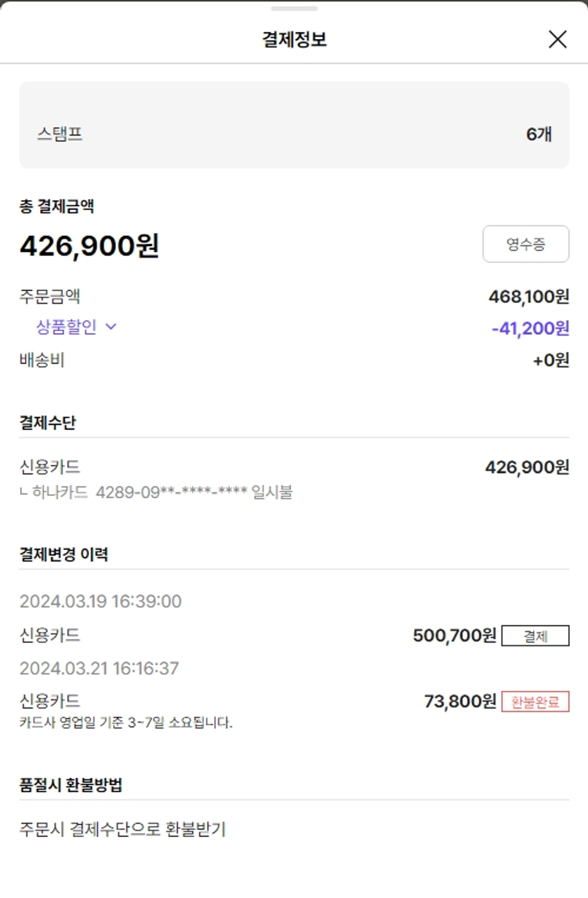Click the -41,200원 discount amount
Screen dimensions: 588x898
[530, 329]
